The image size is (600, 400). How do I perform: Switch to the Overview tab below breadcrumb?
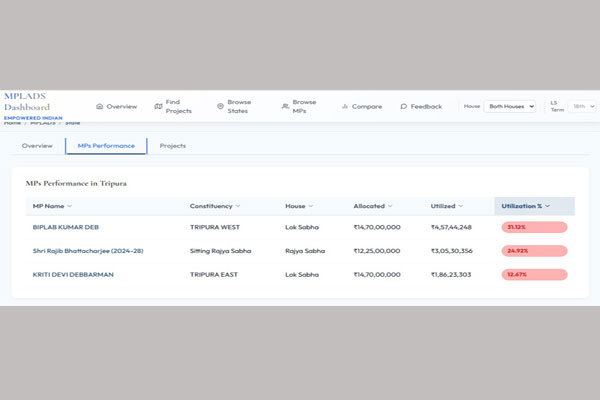37,146
